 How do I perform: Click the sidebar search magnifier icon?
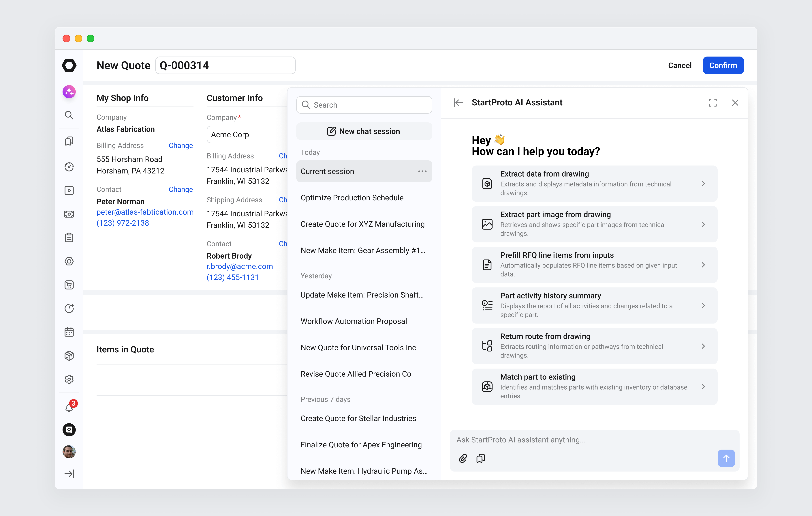(69, 115)
